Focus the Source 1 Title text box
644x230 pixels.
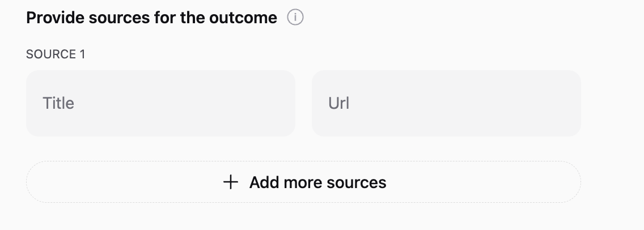(x=160, y=103)
